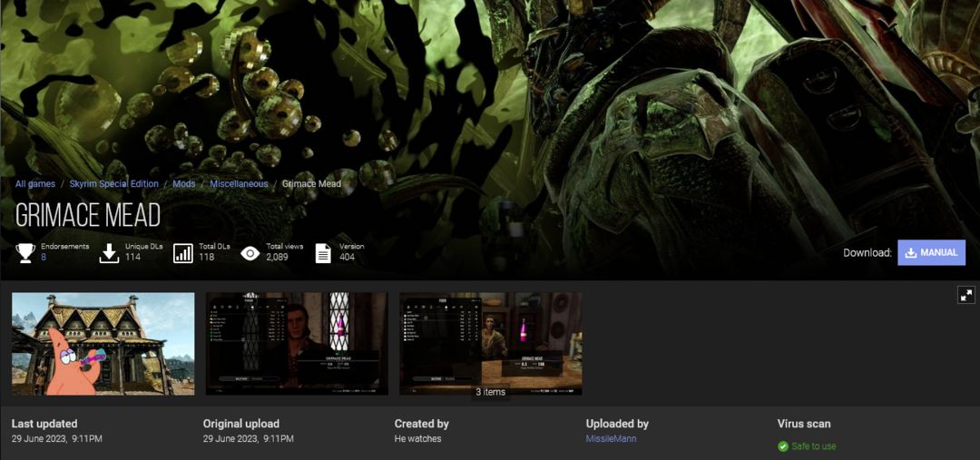Click the Endorsements trophy icon
This screenshot has height=460, width=980.
pyautogui.click(x=25, y=252)
